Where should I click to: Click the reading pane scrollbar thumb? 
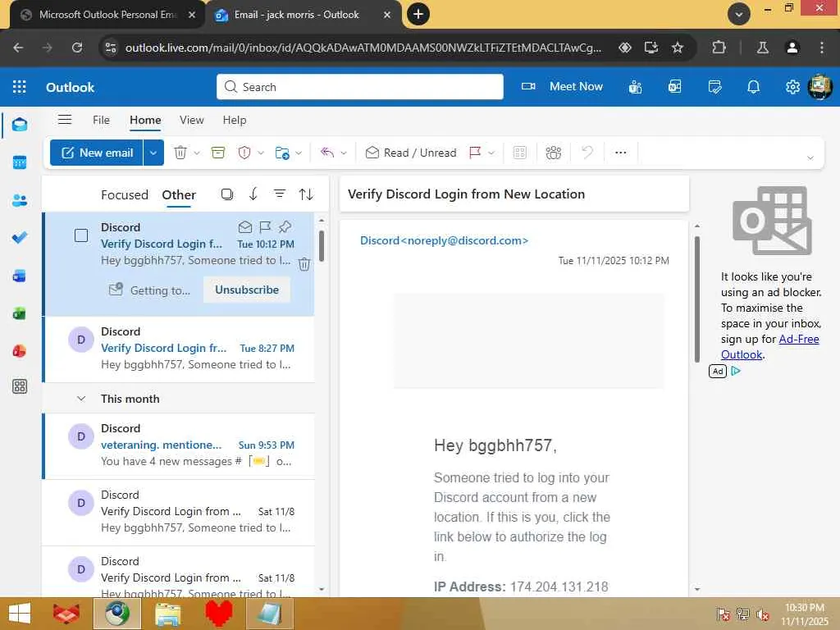tap(697, 299)
